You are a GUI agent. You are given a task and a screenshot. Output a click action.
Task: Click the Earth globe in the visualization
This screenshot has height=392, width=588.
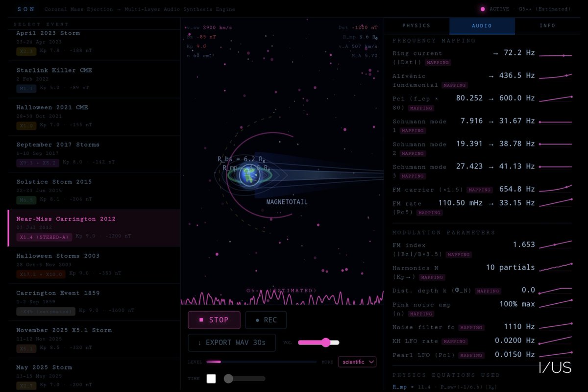pyautogui.click(x=249, y=175)
